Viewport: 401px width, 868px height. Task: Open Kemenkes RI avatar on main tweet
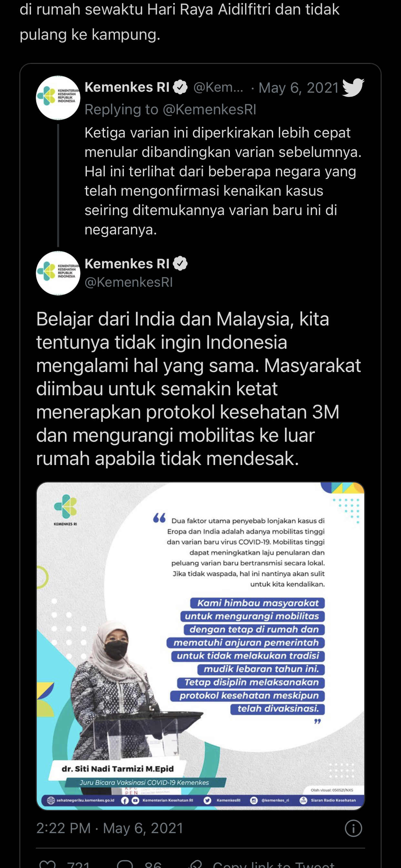58,273
